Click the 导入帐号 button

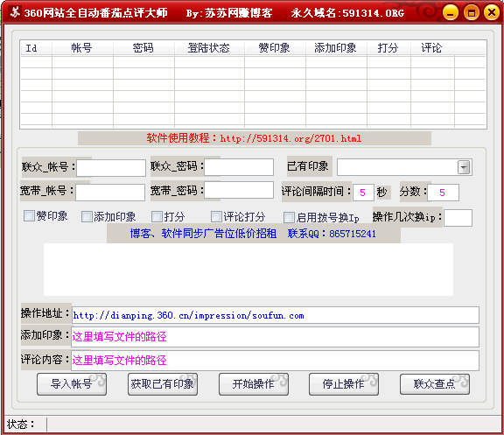tap(72, 384)
